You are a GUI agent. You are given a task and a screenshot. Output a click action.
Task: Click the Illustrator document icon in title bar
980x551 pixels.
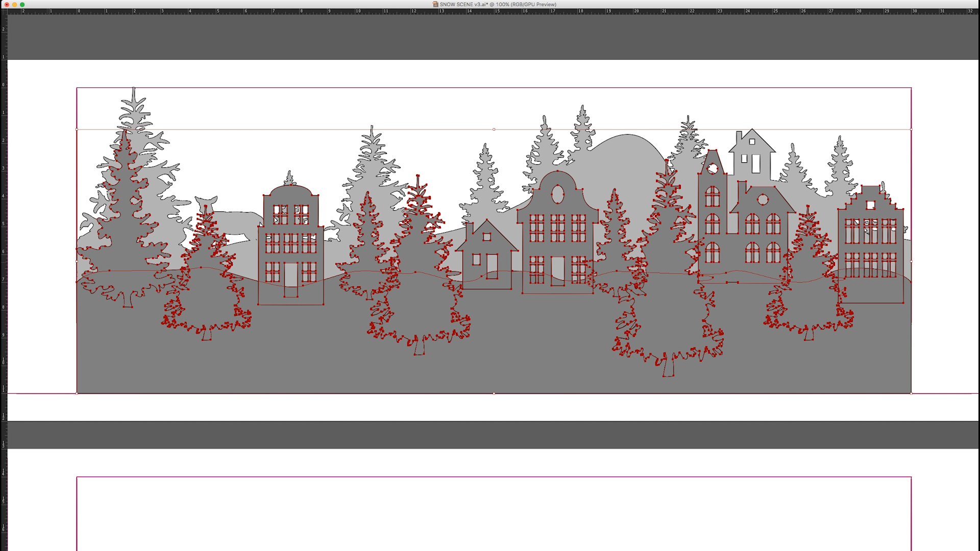tap(435, 4)
